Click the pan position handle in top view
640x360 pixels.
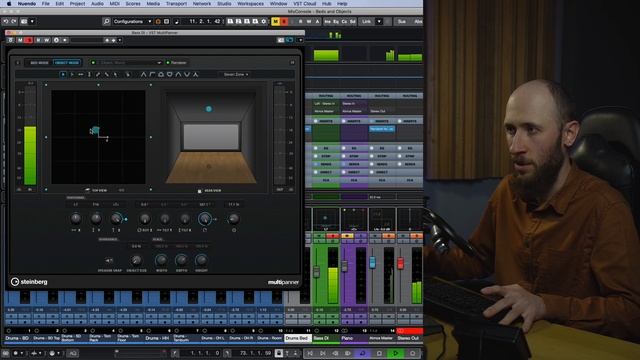coord(96,130)
